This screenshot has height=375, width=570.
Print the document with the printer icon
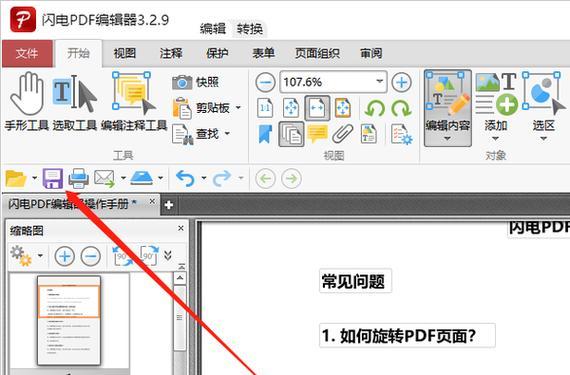tap(79, 178)
